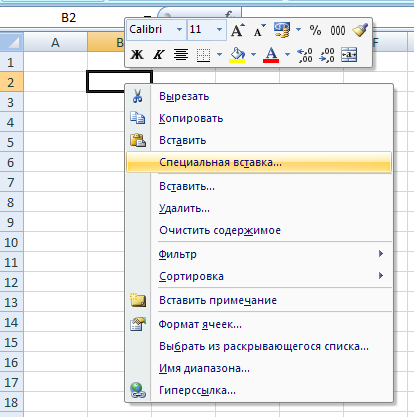
Task: Merge and center cells icon
Action: pyautogui.click(x=349, y=55)
